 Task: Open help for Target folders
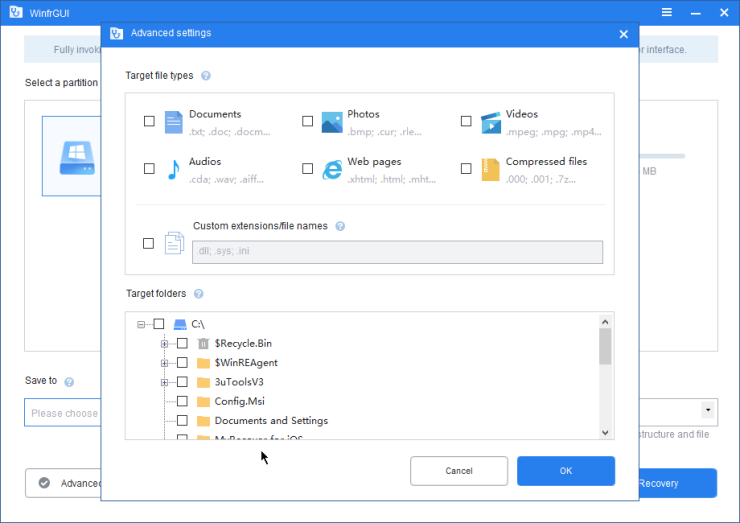coord(199,294)
